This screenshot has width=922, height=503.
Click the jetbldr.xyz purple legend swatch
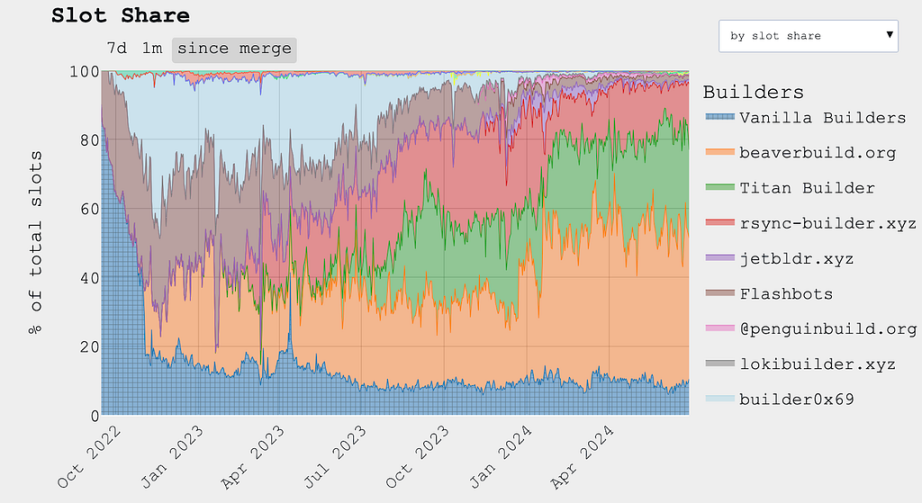[x=720, y=258]
